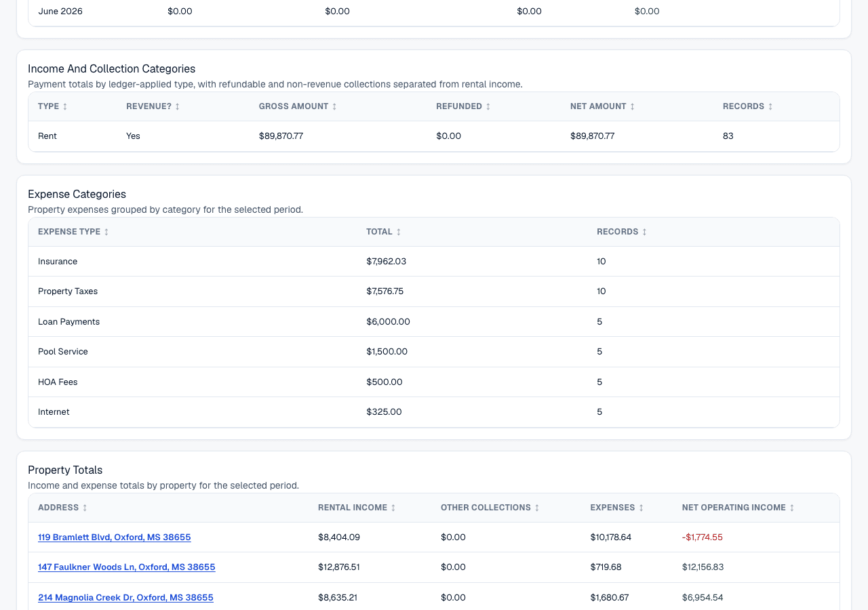This screenshot has width=868, height=610.
Task: Click the $325.00 internet total
Action: tap(384, 412)
